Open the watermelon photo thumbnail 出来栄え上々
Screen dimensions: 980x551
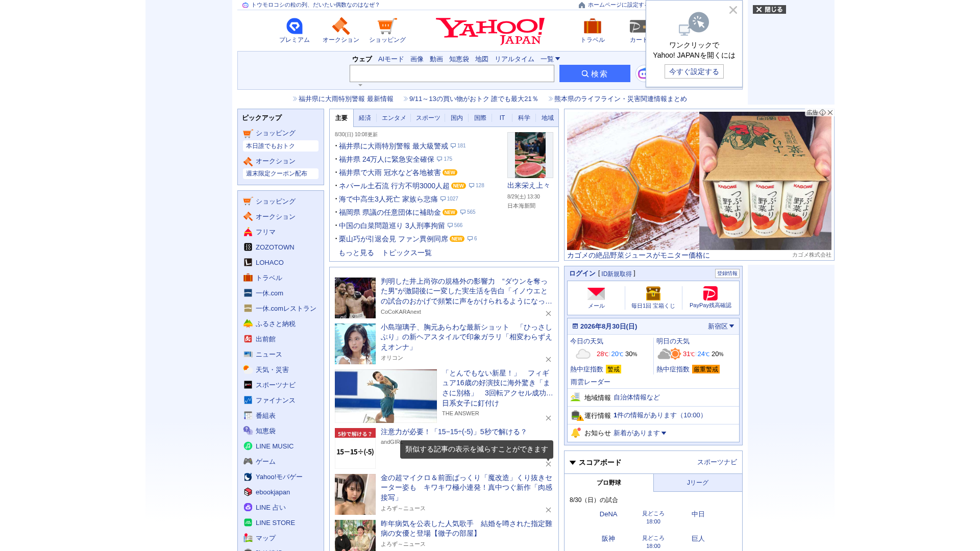530,155
